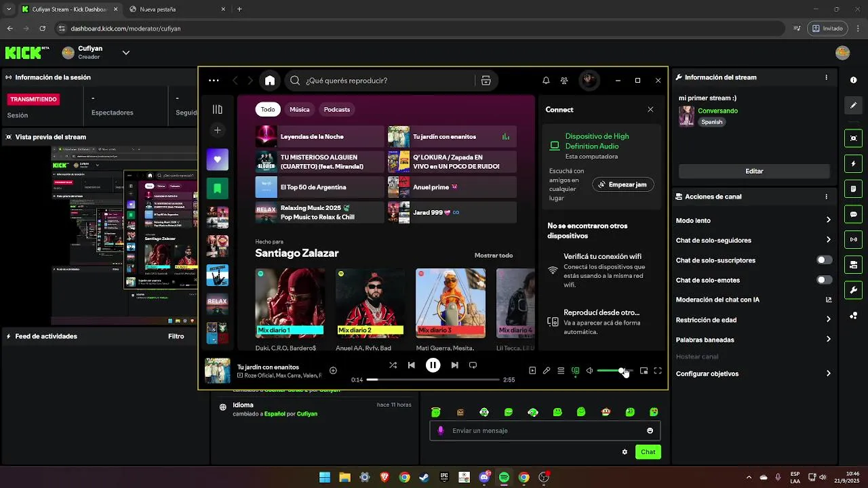Click Spotify in the Windows taskbar

pos(504,477)
